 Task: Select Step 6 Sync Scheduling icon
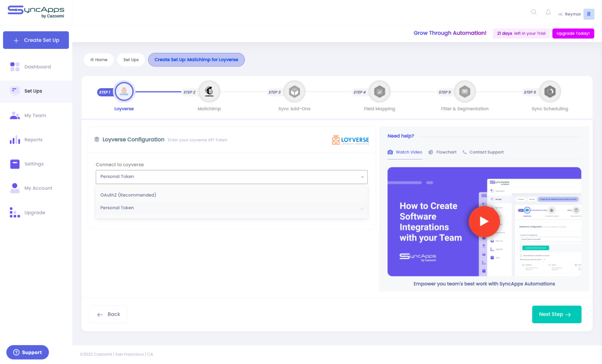click(x=550, y=91)
